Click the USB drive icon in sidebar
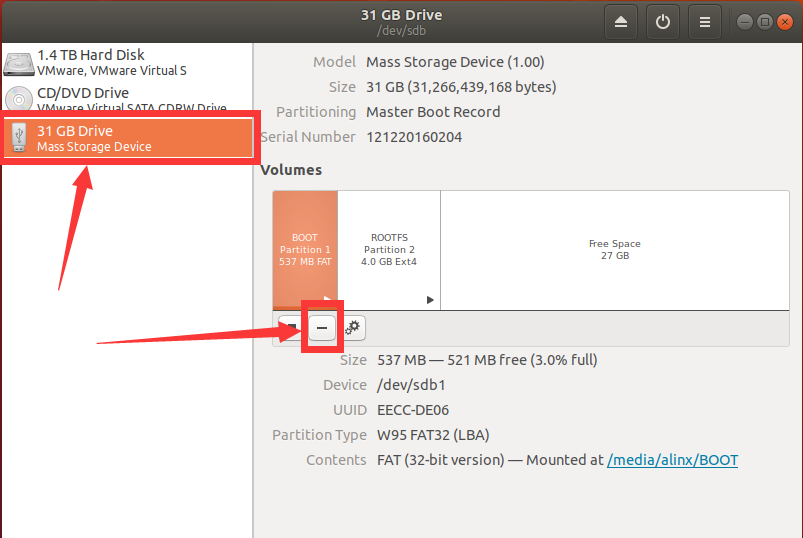 [x=19, y=137]
